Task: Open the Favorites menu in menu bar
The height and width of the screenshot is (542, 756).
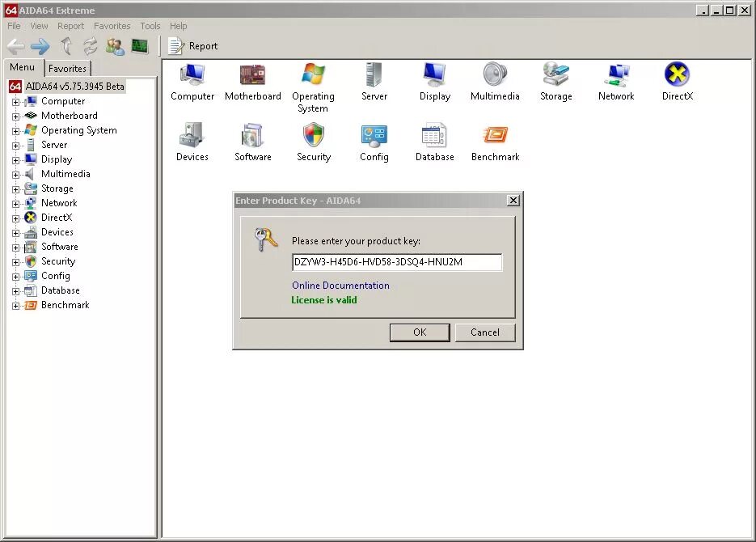Action: [112, 26]
